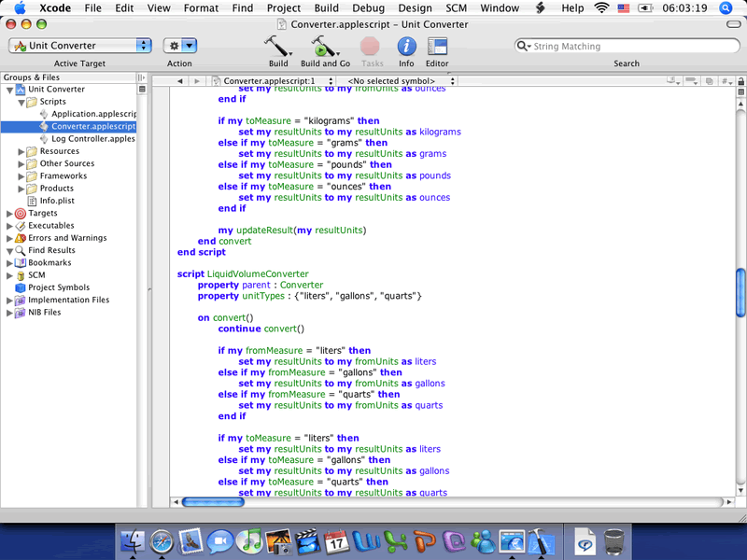The width and height of the screenshot is (747, 560).
Task: Open the SCM menu in the menu bar
Action: (457, 8)
